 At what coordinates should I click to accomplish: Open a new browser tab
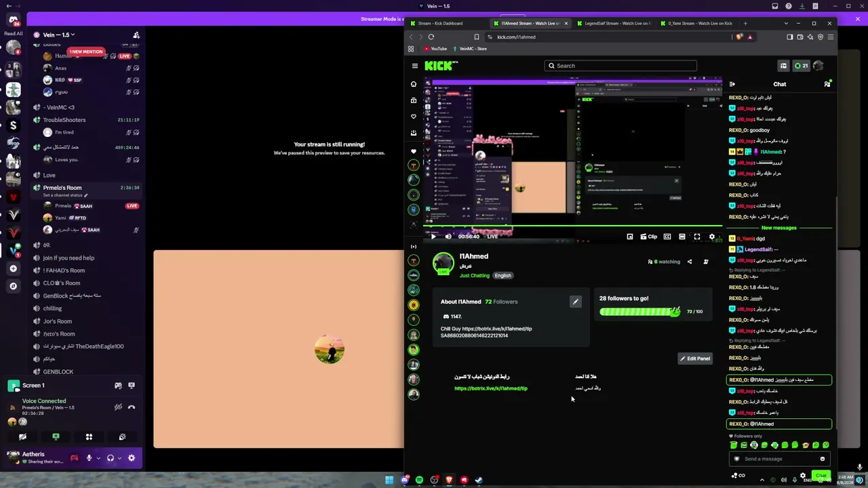click(x=745, y=23)
